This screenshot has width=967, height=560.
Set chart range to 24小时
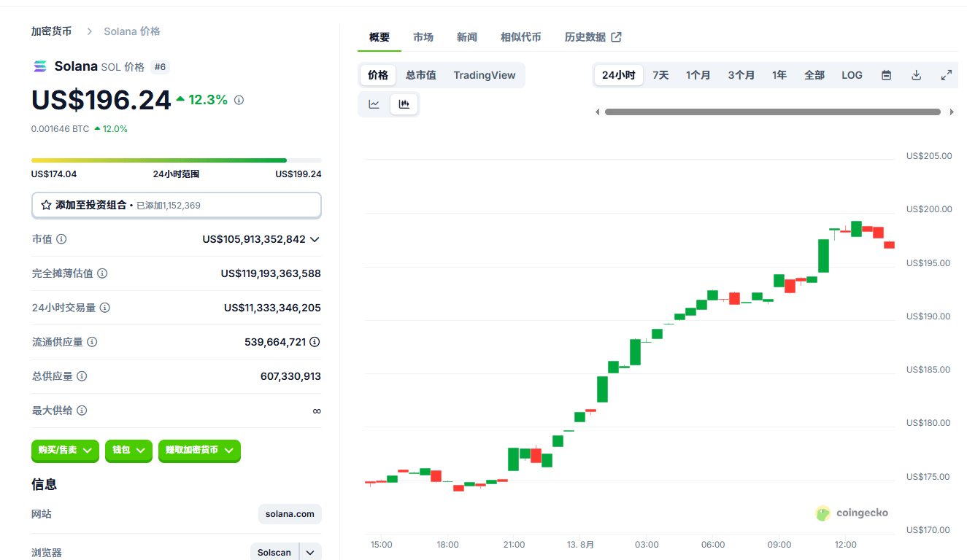(619, 75)
